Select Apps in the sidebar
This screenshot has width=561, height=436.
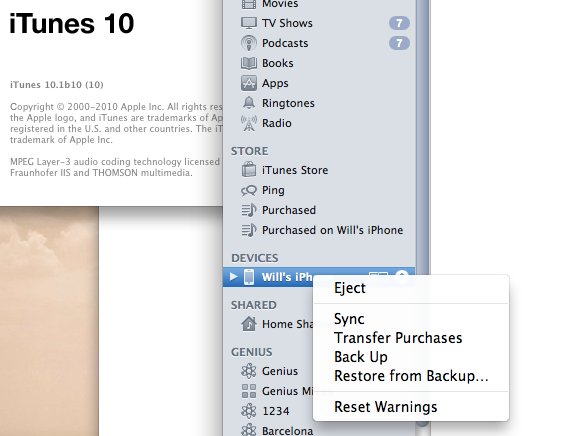click(275, 83)
